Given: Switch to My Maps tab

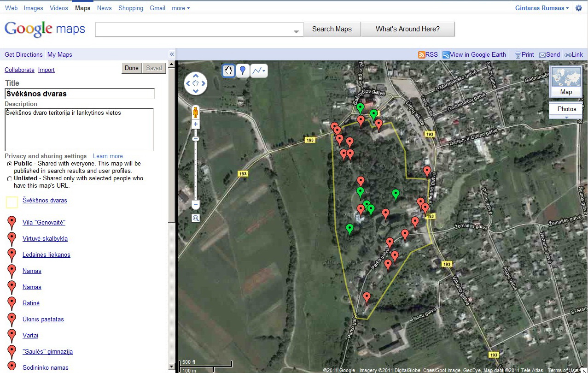Looking at the screenshot, I should coord(59,54).
